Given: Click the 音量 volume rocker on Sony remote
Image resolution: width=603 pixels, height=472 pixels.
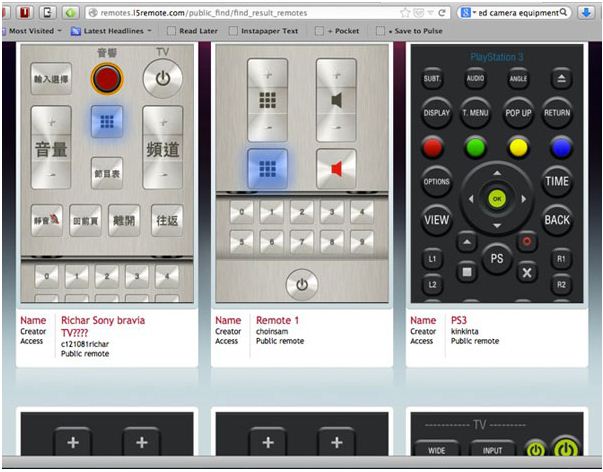Looking at the screenshot, I should click(51, 147).
